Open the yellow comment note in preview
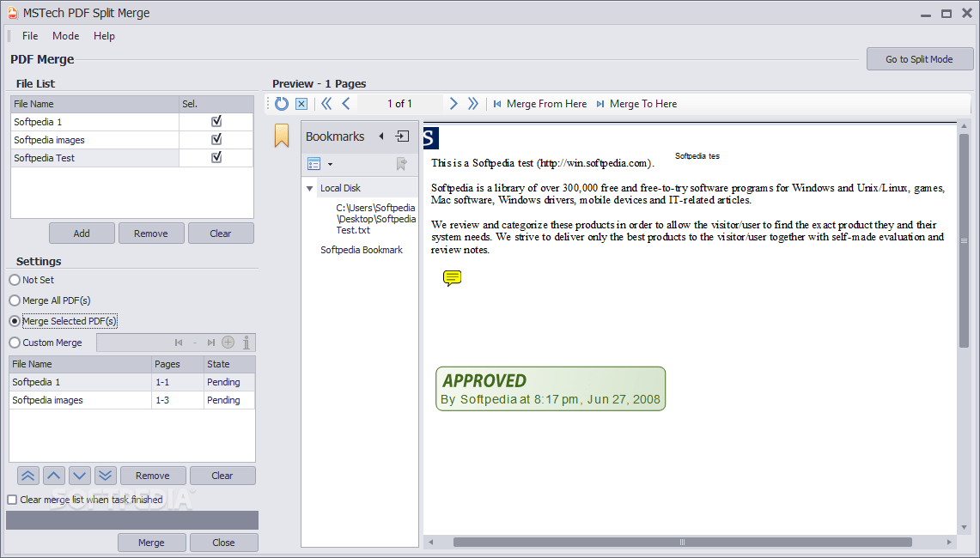Viewport: 980px width, 558px height. (x=452, y=278)
